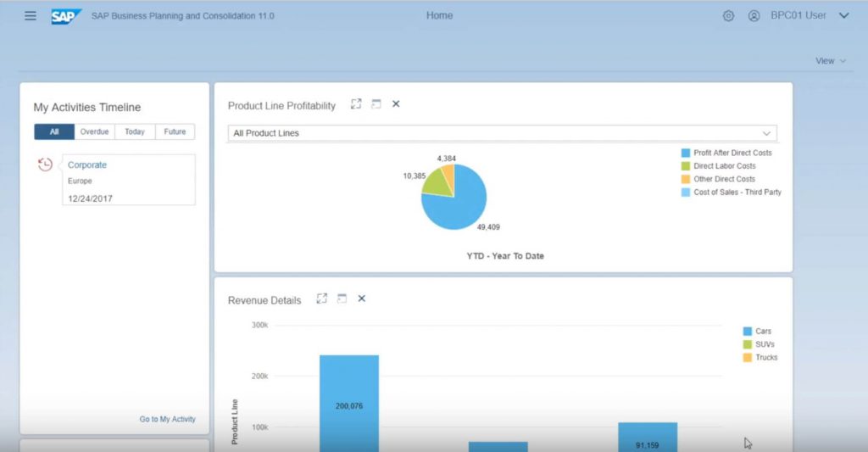Select the Today timeline filter tab
868x452 pixels.
click(x=135, y=131)
